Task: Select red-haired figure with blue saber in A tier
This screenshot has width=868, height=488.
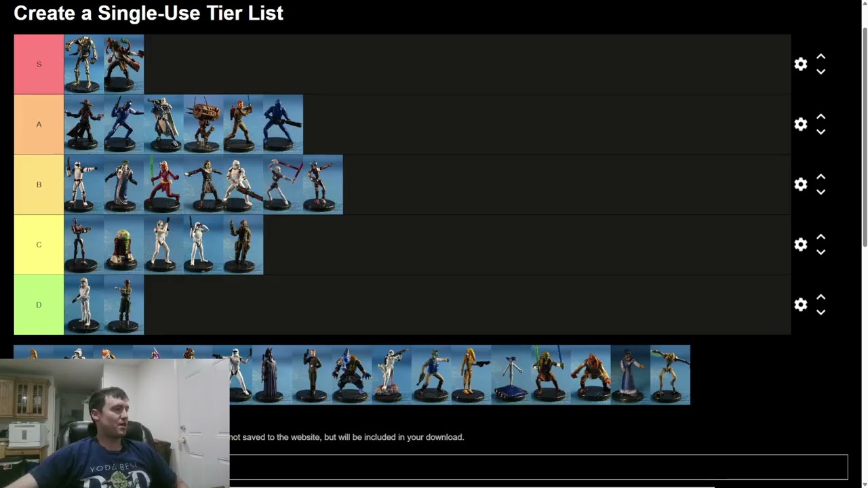Action: [243, 124]
